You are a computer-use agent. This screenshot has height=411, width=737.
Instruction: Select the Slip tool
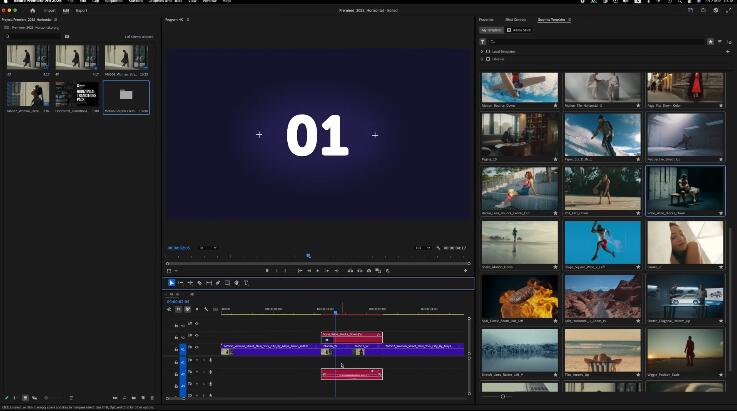(x=209, y=283)
